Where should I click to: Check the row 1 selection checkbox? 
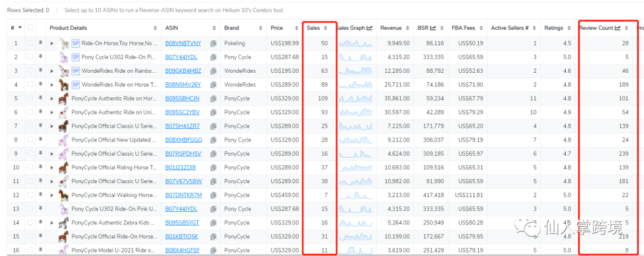tap(30, 43)
